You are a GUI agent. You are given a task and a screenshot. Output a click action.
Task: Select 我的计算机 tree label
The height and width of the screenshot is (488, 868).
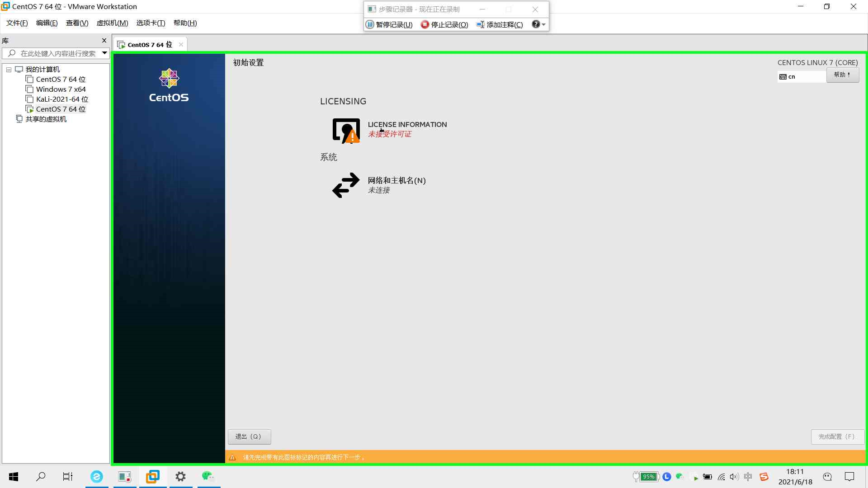click(x=42, y=70)
